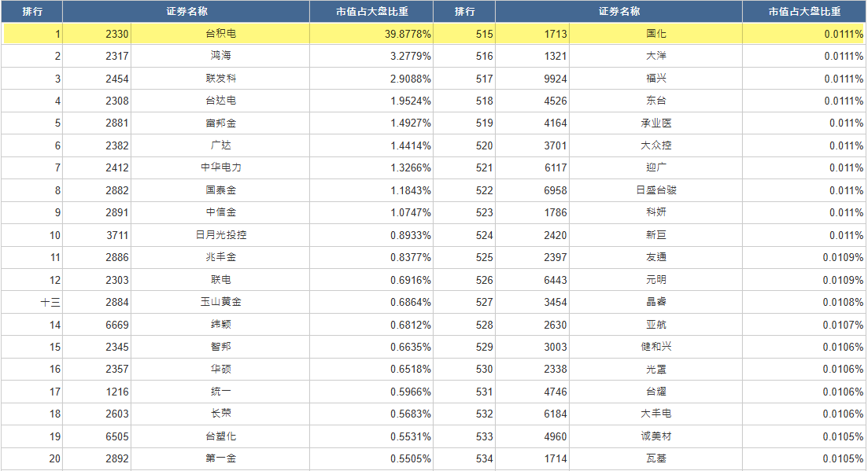Click stock code 6669
The image size is (868, 471).
click(116, 325)
